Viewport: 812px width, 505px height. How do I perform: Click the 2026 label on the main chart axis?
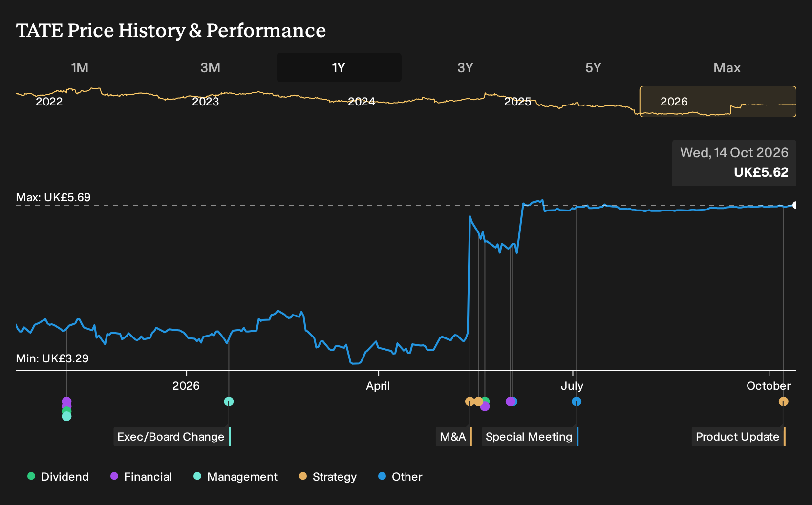(186, 386)
